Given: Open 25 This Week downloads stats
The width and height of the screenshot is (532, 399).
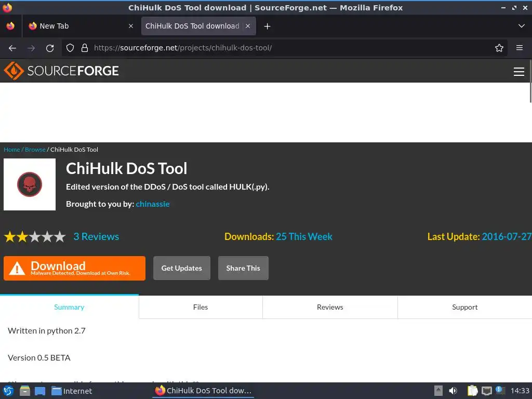Looking at the screenshot, I should (x=304, y=236).
